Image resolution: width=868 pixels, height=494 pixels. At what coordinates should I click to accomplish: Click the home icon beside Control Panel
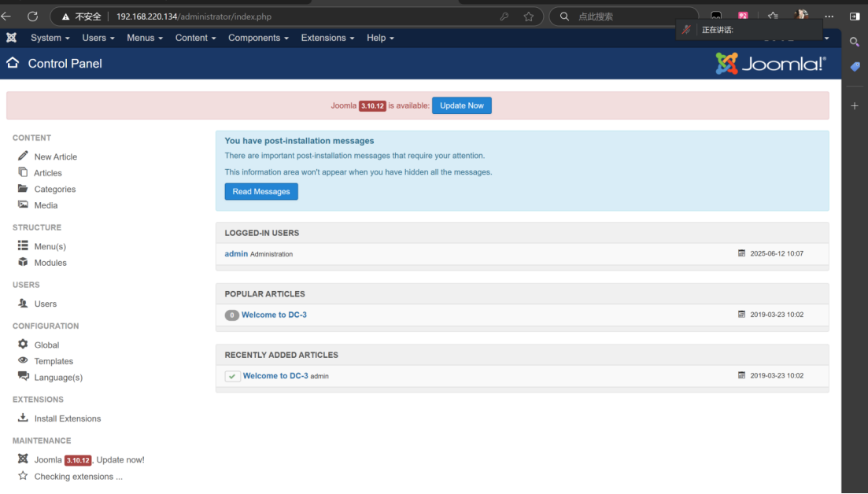point(13,62)
